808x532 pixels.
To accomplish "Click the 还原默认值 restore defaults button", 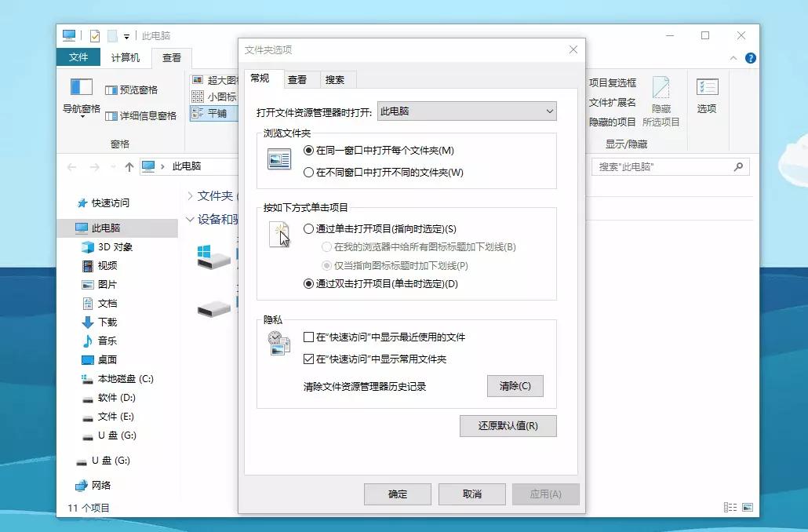I will [x=508, y=426].
